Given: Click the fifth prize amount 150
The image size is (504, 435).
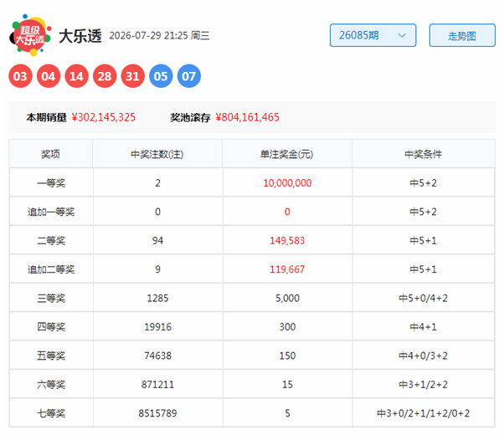Looking at the screenshot, I should point(287,356).
